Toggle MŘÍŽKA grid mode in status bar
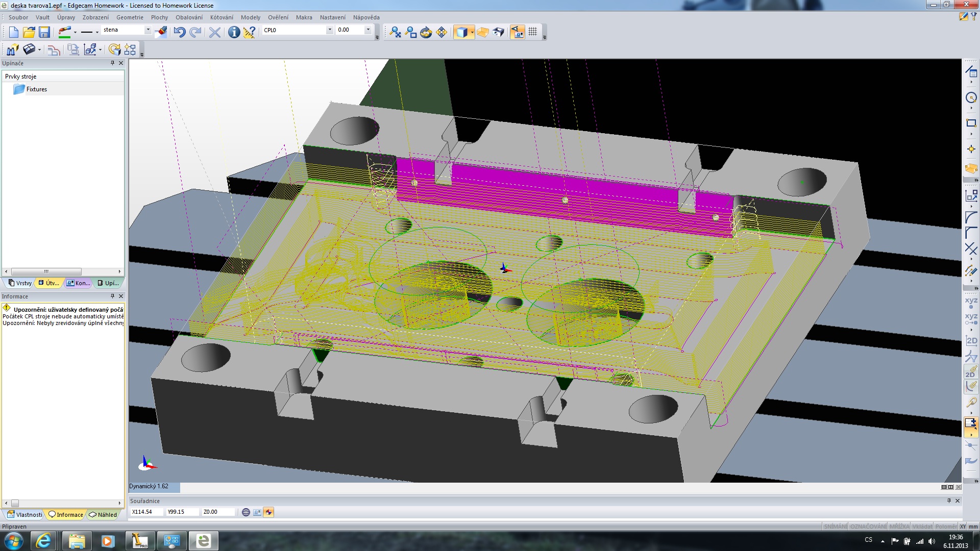Viewport: 980px width, 551px height. 899,527
